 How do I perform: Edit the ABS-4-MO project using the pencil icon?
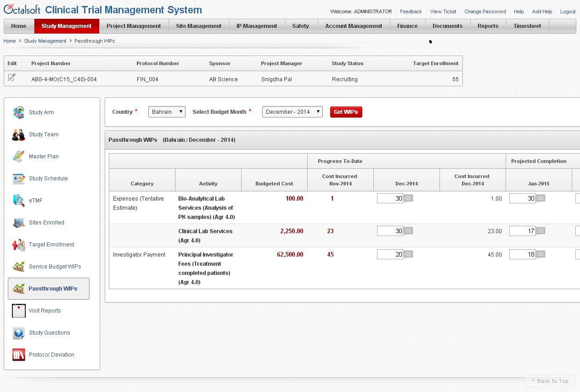(x=12, y=77)
